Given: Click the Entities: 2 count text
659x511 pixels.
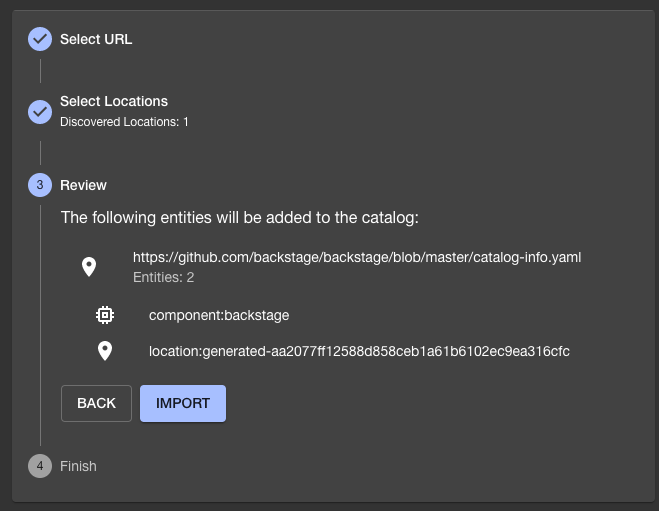Looking at the screenshot, I should (163, 277).
